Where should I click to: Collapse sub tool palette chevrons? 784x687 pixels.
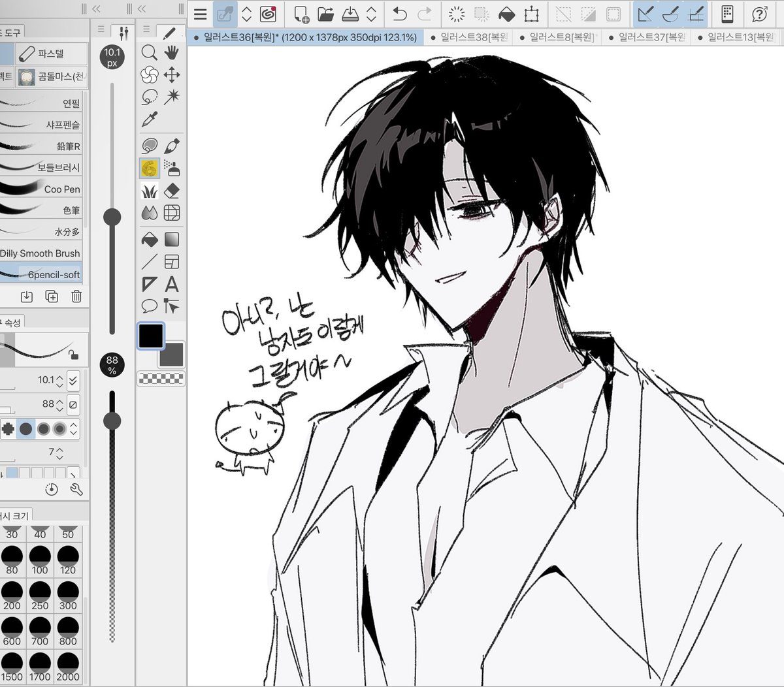(x=96, y=8)
